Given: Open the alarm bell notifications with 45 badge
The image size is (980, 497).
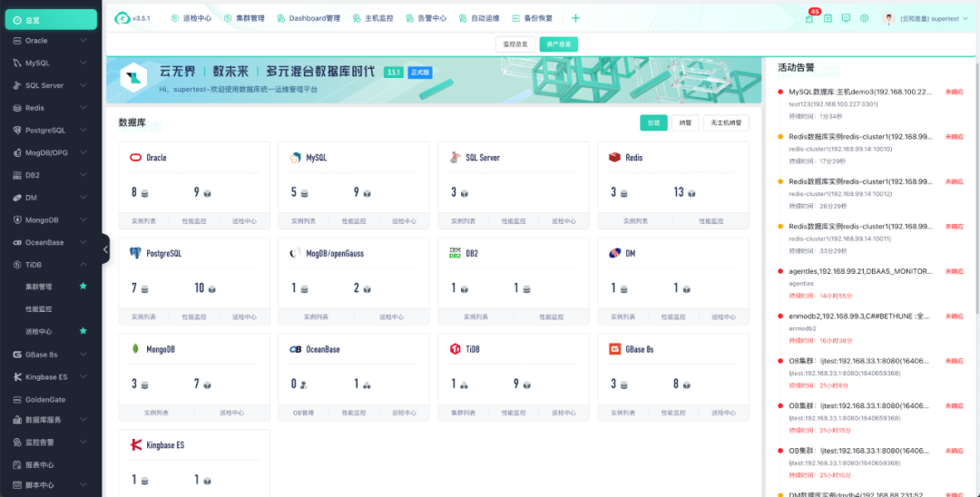Looking at the screenshot, I should tap(809, 18).
